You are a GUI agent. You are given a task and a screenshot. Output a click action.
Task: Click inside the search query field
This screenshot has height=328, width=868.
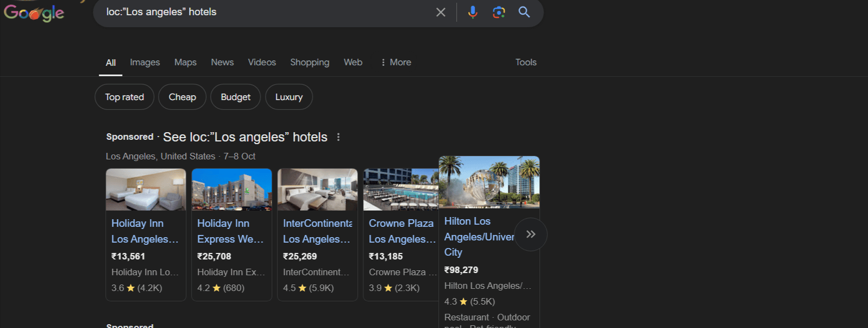[x=266, y=12]
